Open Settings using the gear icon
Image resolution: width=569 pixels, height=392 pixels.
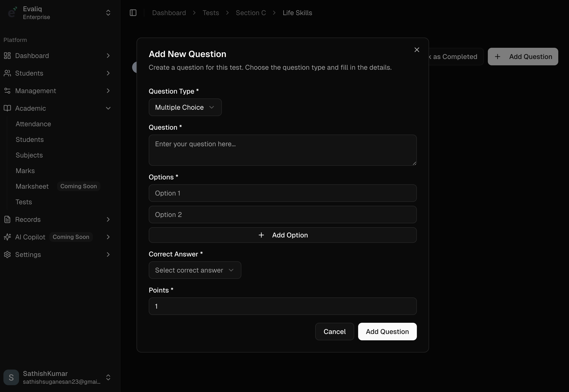7,255
